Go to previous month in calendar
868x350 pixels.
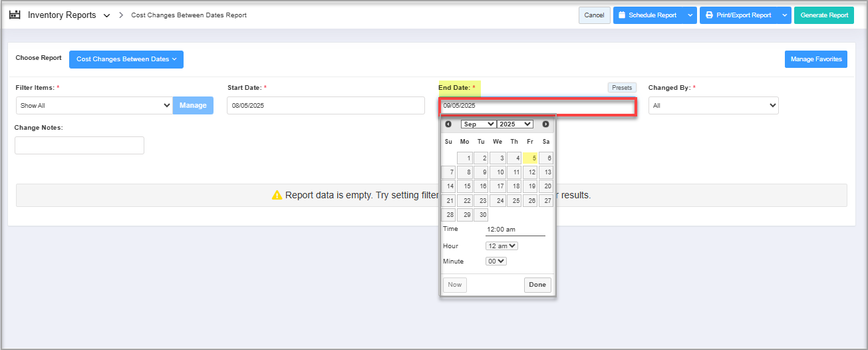coord(448,124)
